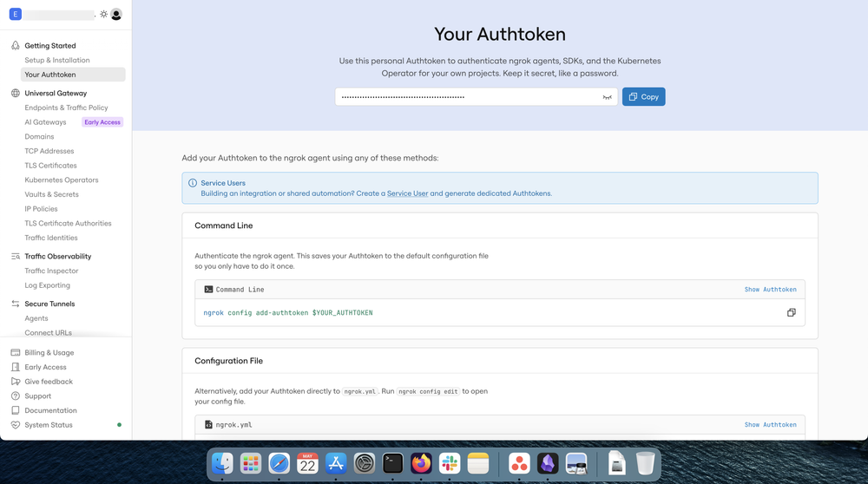The width and height of the screenshot is (868, 484).
Task: Click the ngrok.yml file icon
Action: click(208, 425)
